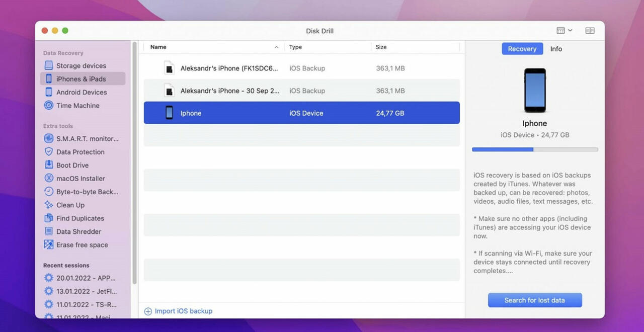644x332 pixels.
Task: Select the Find Duplicates tool
Action: (x=79, y=218)
